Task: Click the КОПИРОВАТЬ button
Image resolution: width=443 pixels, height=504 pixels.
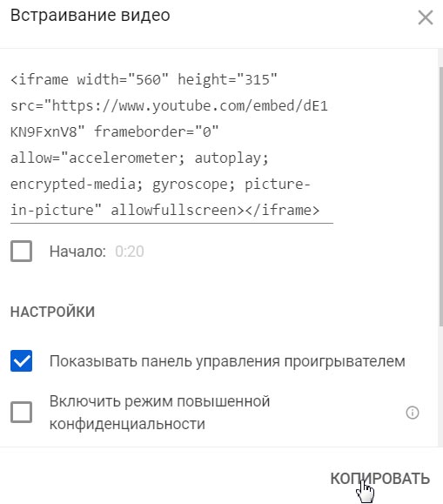Action: tap(380, 479)
